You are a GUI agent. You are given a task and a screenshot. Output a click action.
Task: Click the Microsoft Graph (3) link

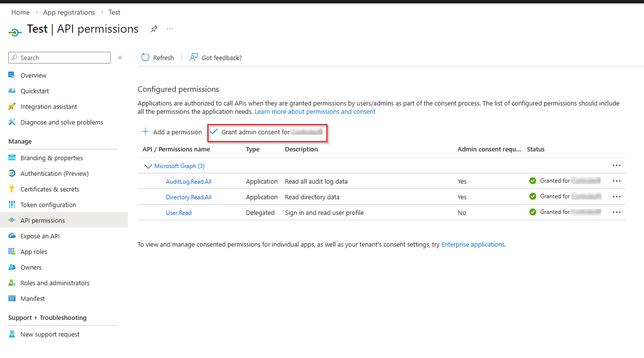point(179,166)
